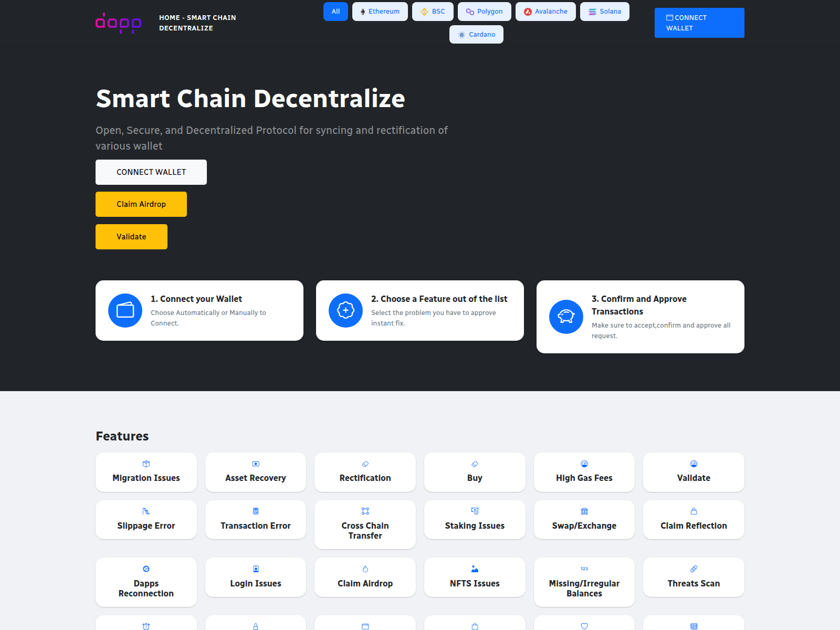Click the wallet icon in step 1 card

click(125, 310)
